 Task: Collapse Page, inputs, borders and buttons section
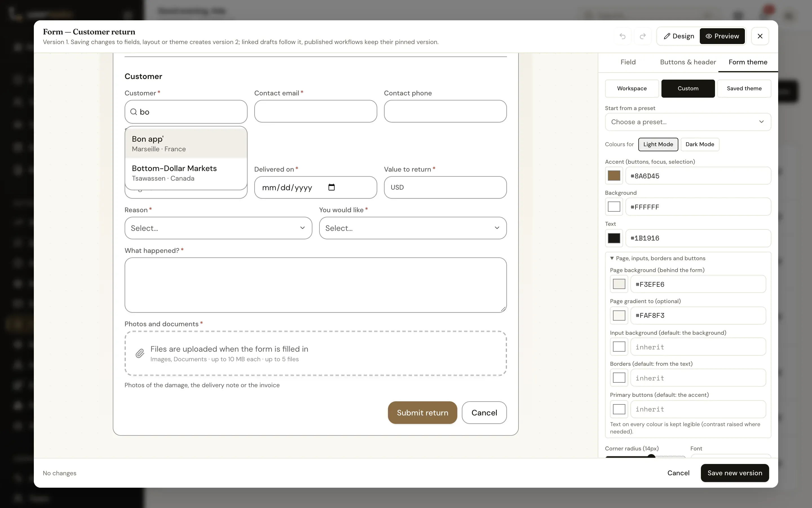(658, 258)
